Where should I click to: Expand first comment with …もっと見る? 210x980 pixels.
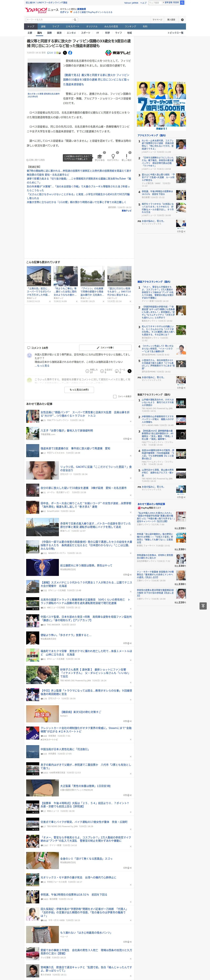[42, 366]
